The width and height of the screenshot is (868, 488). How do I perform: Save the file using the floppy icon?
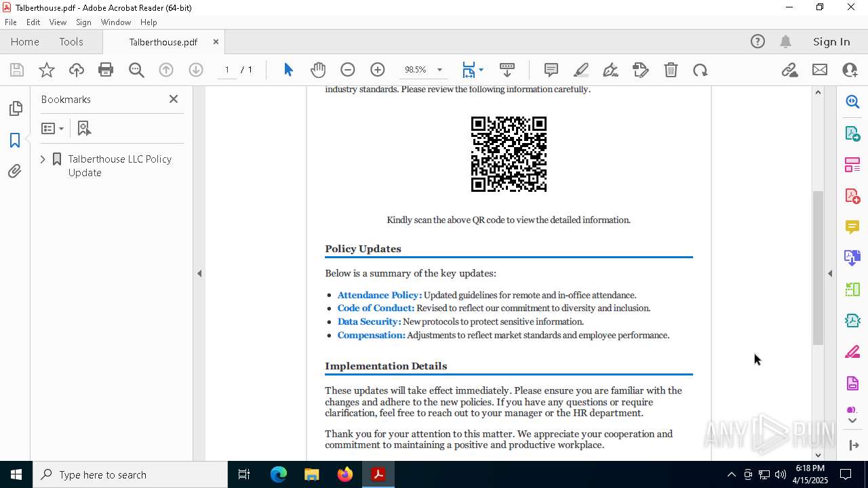pos(17,70)
